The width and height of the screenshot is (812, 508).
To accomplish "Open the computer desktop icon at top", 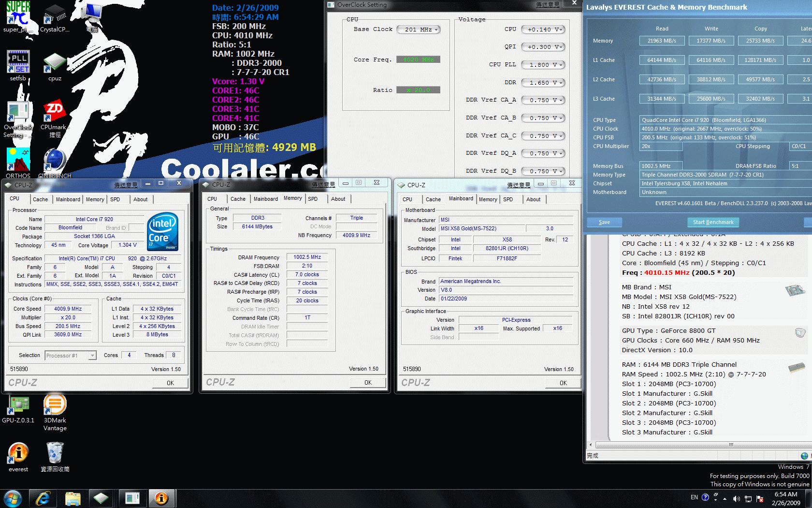I will pos(92,16).
